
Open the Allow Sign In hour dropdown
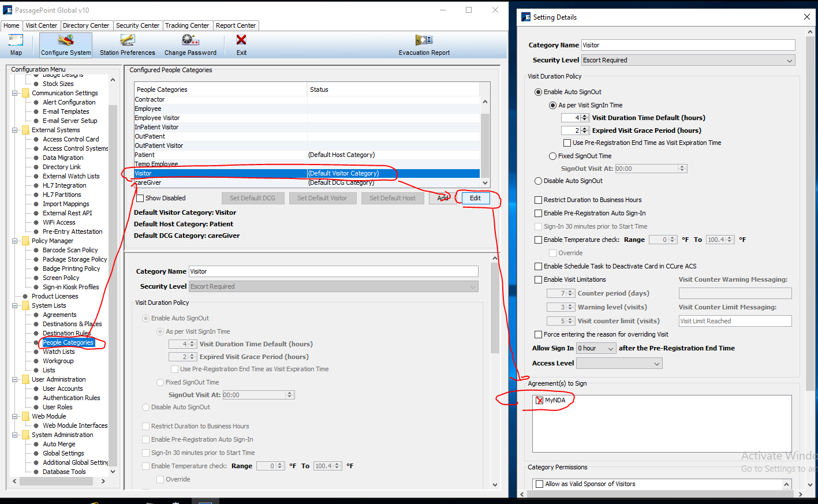tap(596, 348)
